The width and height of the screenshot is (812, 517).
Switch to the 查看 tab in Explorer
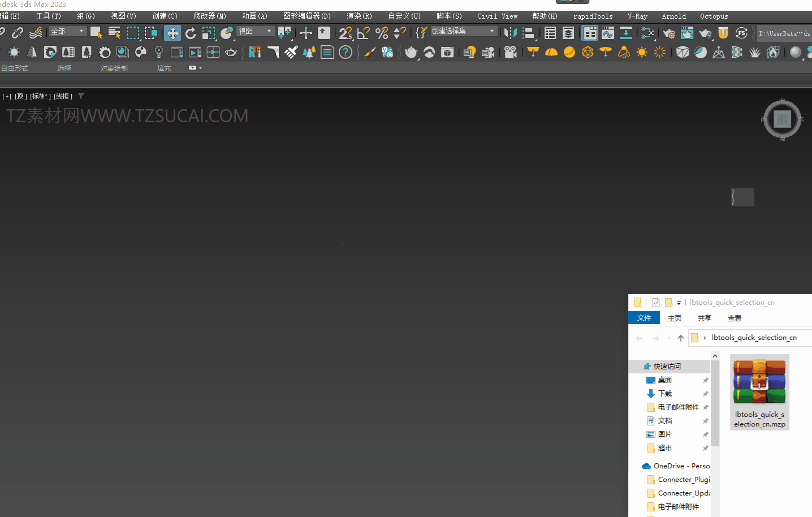coord(734,318)
